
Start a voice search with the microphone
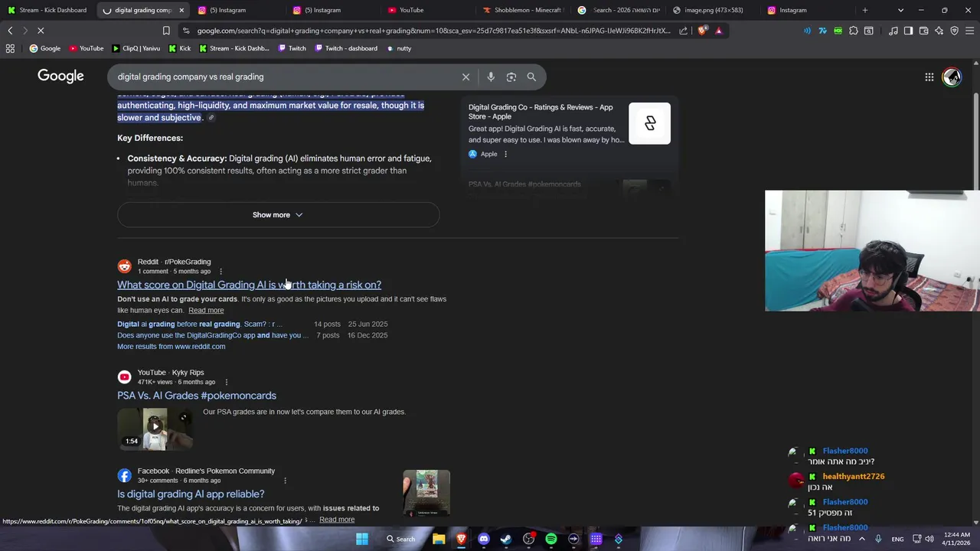[x=491, y=77]
